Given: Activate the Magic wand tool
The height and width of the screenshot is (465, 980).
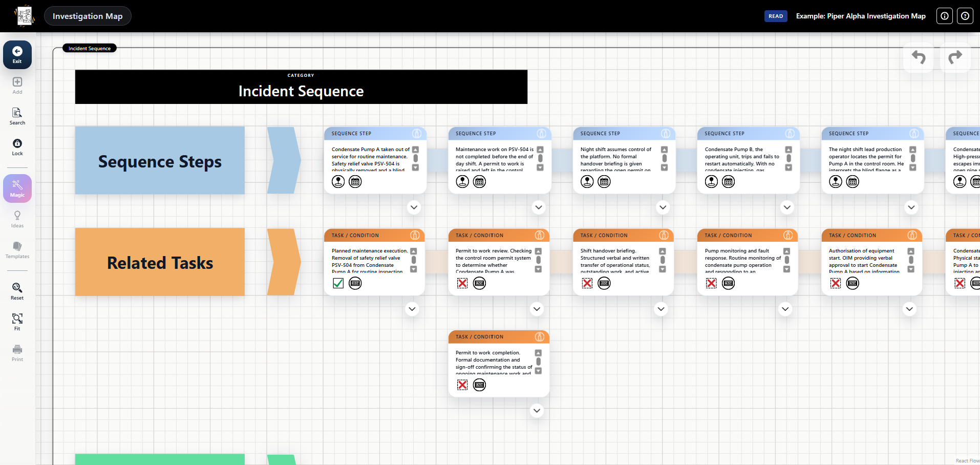Looking at the screenshot, I should coord(17,188).
